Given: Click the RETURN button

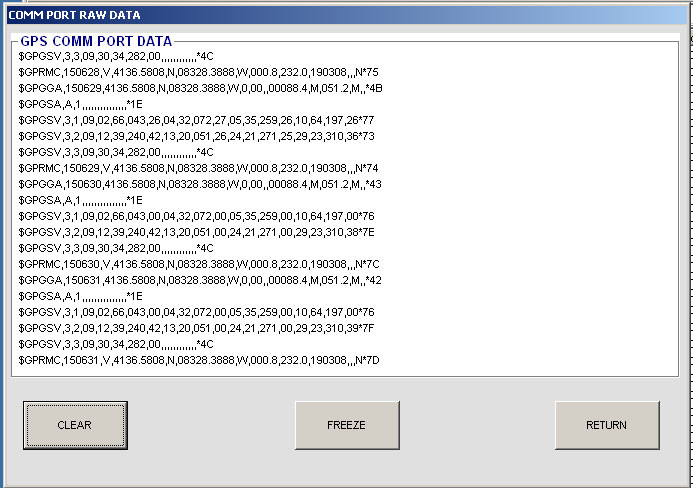Looking at the screenshot, I should 607,425.
